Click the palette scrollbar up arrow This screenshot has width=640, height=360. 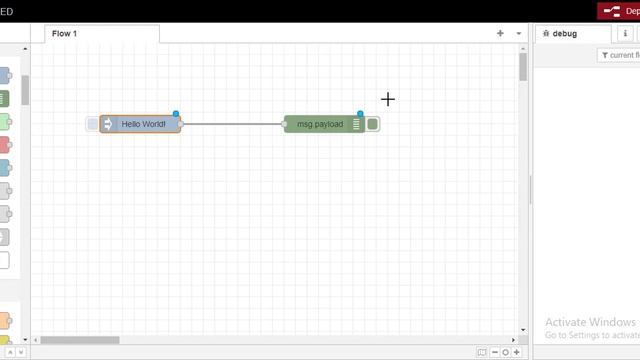click(25, 49)
